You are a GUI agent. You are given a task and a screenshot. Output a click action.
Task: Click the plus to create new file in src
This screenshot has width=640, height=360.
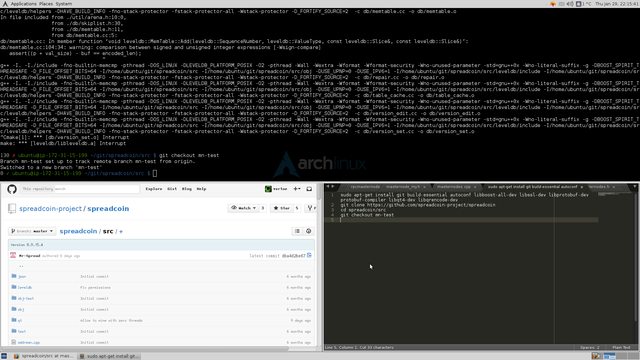coord(121,231)
